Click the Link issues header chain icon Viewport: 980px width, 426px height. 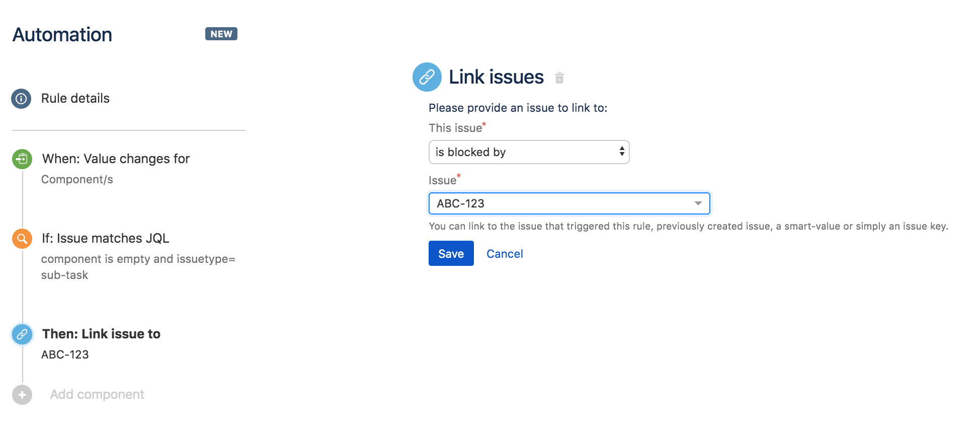click(x=426, y=77)
